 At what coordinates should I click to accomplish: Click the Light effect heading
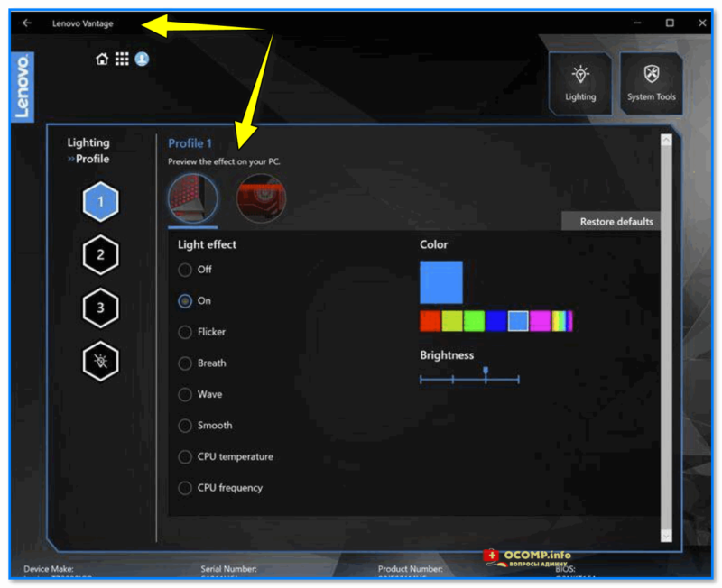[x=208, y=244]
